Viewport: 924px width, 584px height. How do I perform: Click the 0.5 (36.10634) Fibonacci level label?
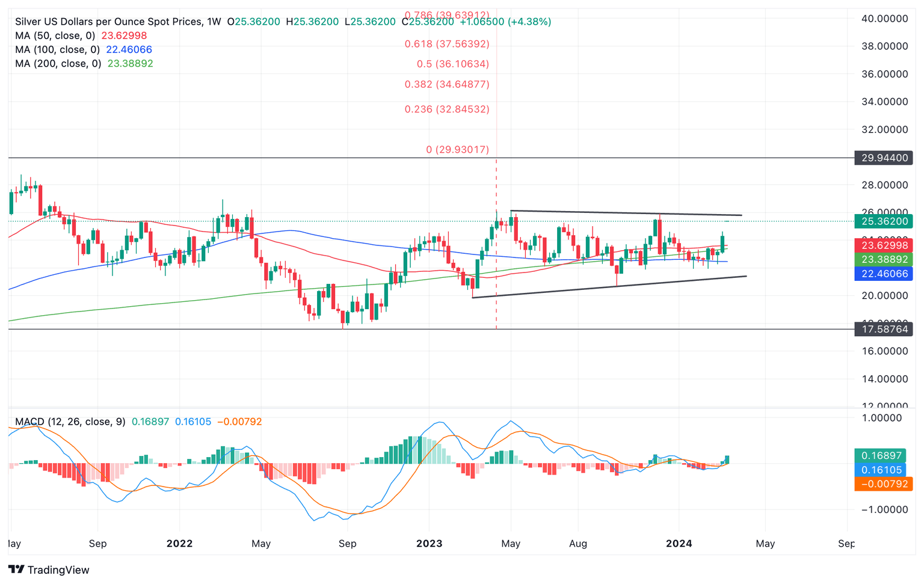453,64
